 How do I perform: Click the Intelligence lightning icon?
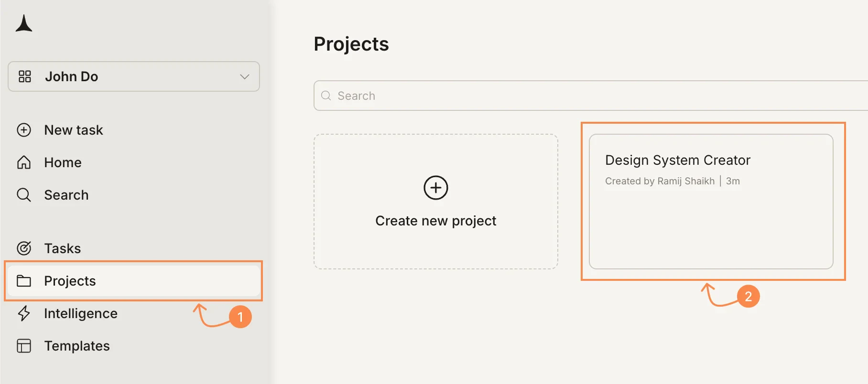(24, 313)
